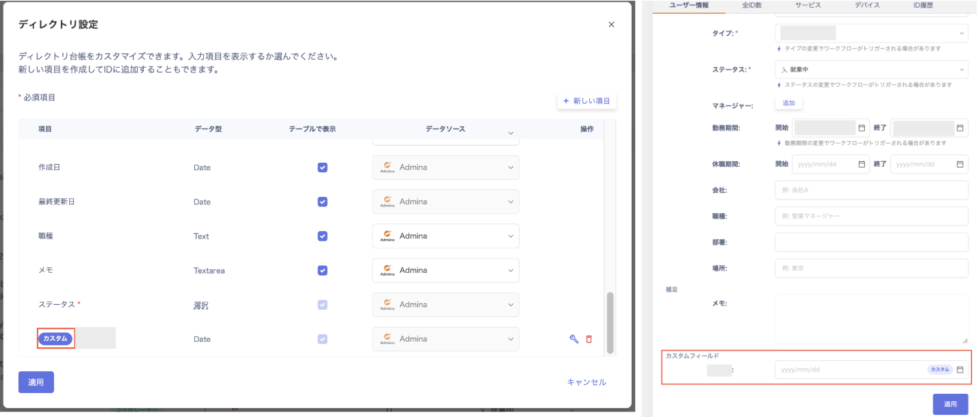This screenshot has height=417, width=980.
Task: Toggle テーブルで表示 checkbox for 作成日
Action: [322, 167]
